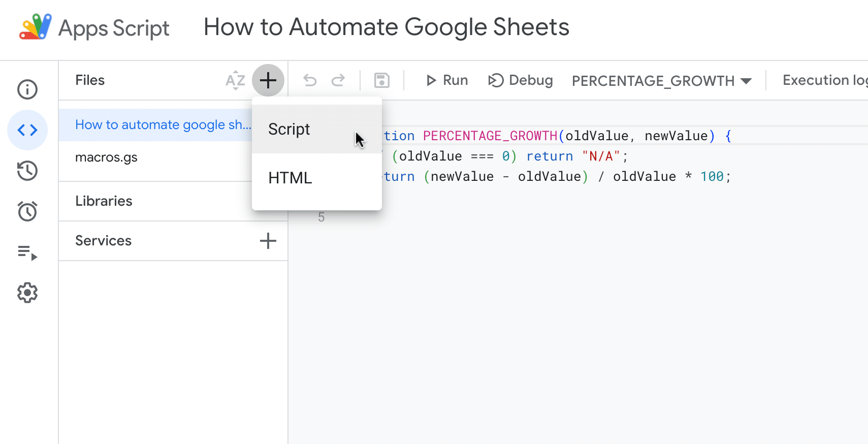Screen dimensions: 868x444
Task: Click the Files panel heading
Action: click(x=90, y=80)
